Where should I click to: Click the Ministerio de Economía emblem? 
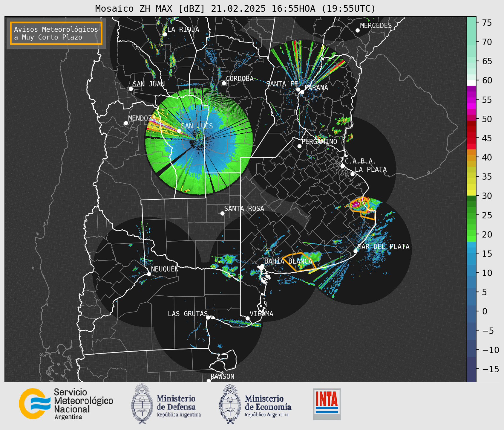click(x=230, y=404)
